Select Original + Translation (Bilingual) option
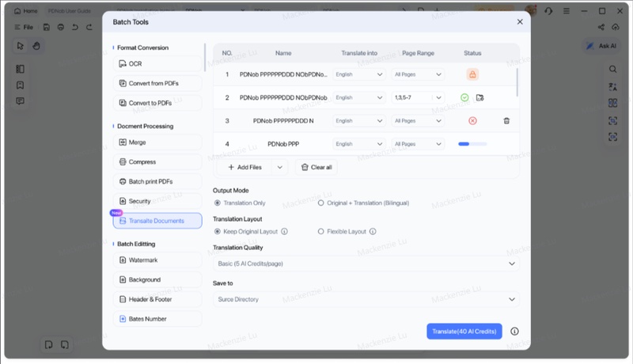Image resolution: width=633 pixels, height=364 pixels. click(320, 203)
